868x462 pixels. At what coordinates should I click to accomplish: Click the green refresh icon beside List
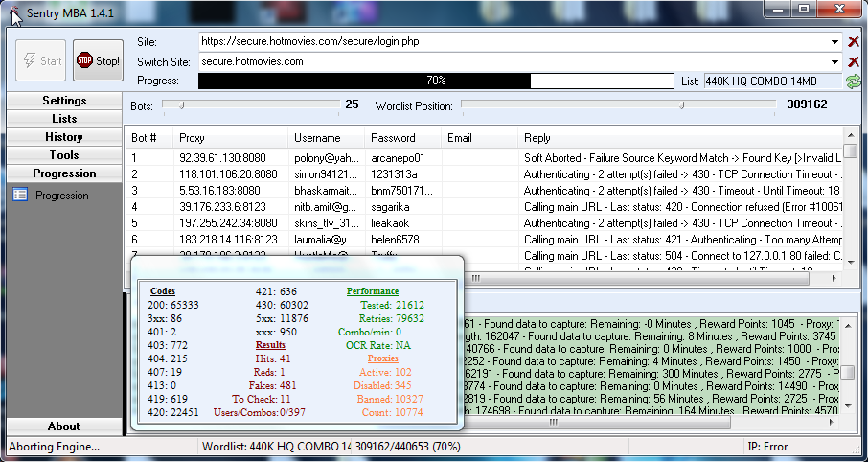pyautogui.click(x=853, y=82)
